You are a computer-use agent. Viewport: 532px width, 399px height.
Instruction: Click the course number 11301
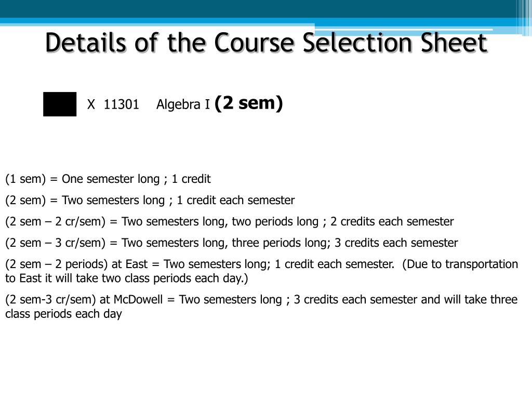122,104
